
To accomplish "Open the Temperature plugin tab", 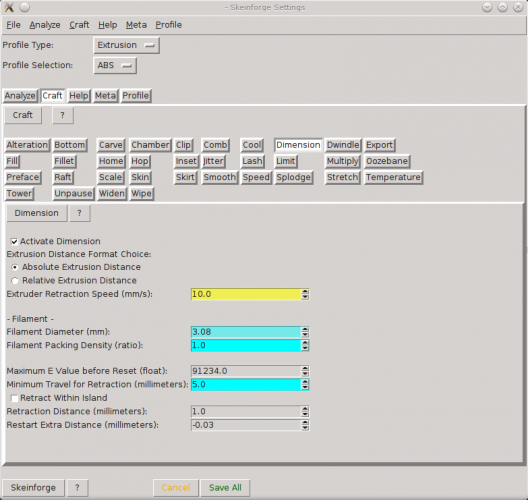I will [x=393, y=177].
